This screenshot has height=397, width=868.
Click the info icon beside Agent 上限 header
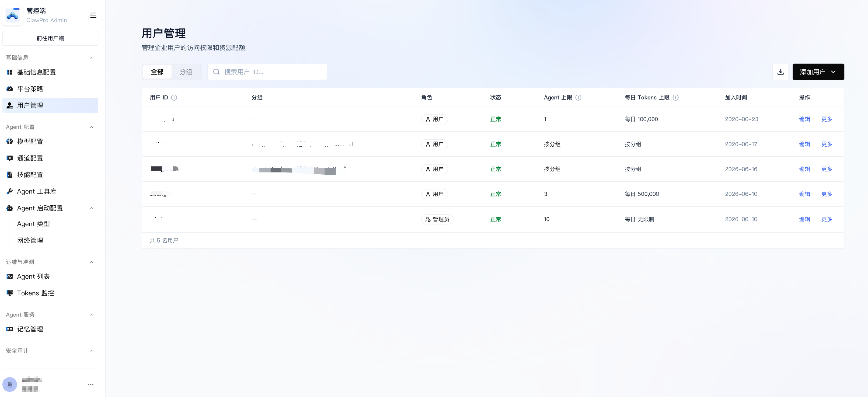tap(578, 97)
